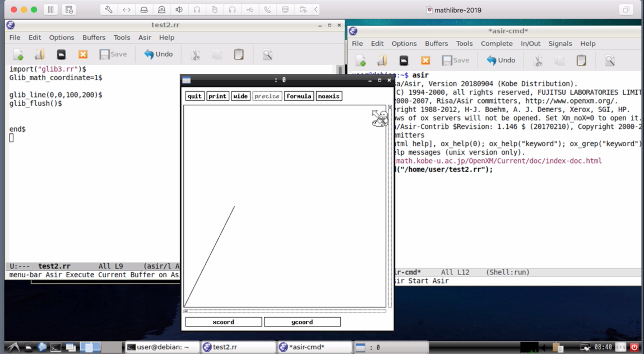Collapse VM toolbar with the chevron arrow
The width and height of the screenshot is (644, 354).
tap(316, 10)
